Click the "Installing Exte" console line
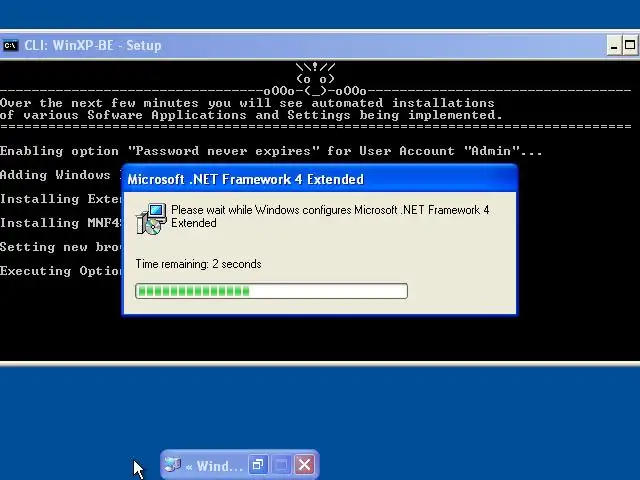The height and width of the screenshot is (480, 640). [61, 199]
